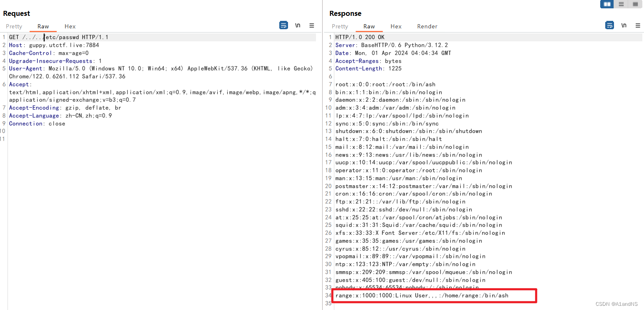644x310 pixels.
Task: Click news:x:9:13 passwd entry
Action: [x=409, y=155]
